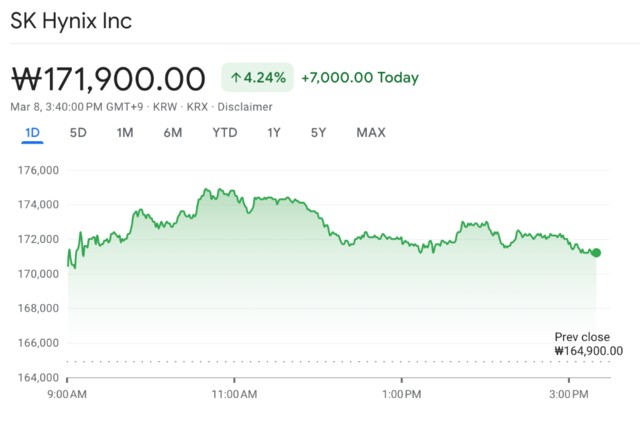Click the up arrow in percentage badge
The width and height of the screenshot is (640, 421).
click(x=236, y=77)
